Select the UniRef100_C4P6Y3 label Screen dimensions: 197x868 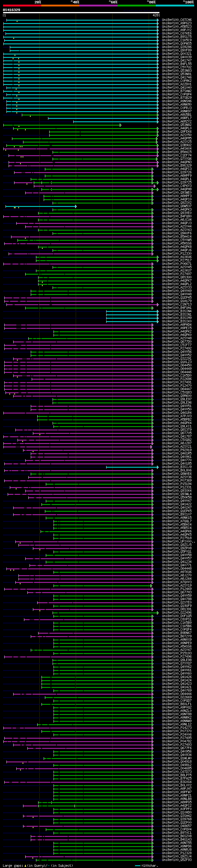click(177, 186)
